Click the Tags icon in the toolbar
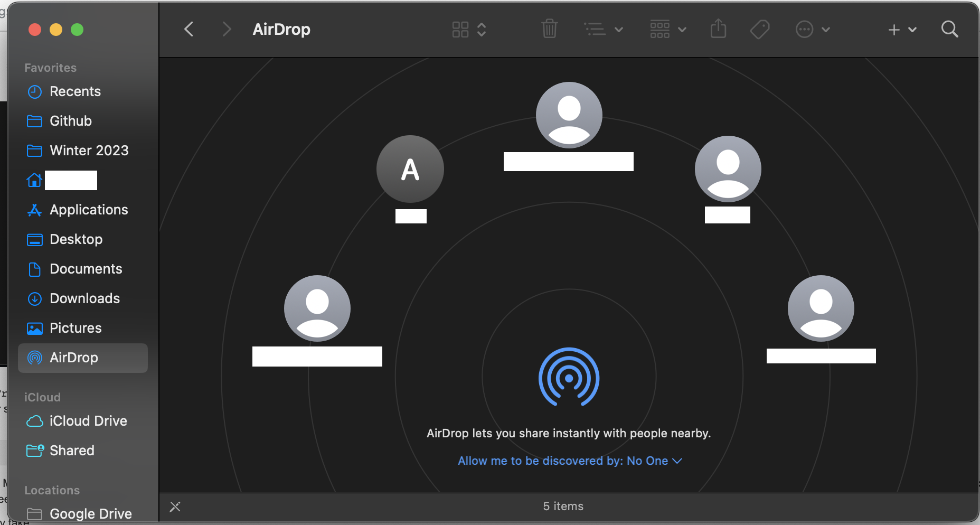This screenshot has height=525, width=980. tap(759, 29)
